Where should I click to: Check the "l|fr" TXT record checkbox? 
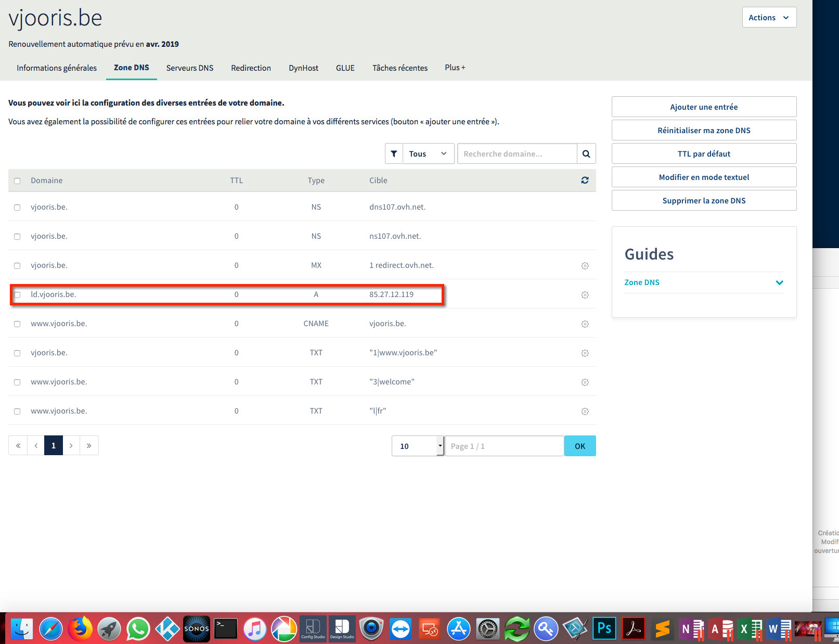[x=17, y=411]
